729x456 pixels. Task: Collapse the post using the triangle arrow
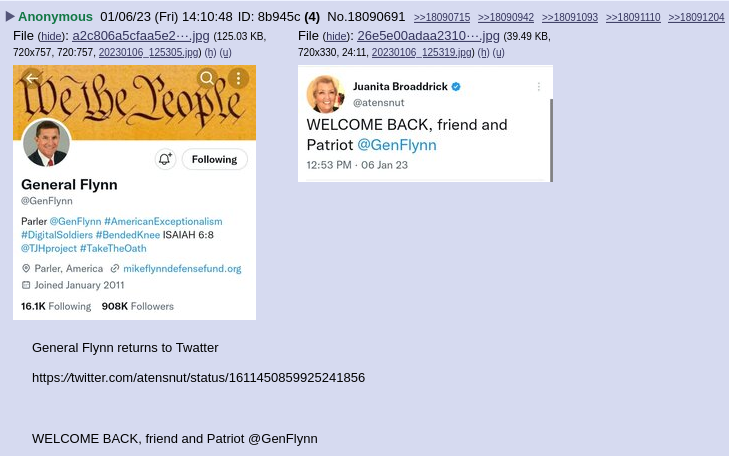point(10,17)
